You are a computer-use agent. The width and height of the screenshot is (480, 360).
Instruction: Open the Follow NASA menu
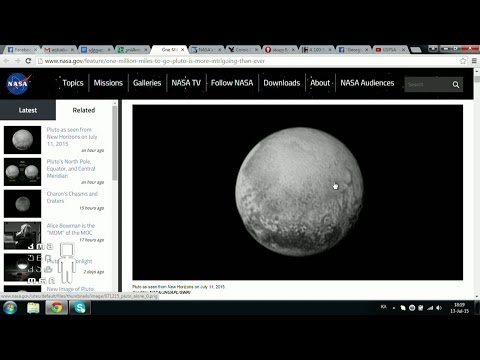(232, 83)
